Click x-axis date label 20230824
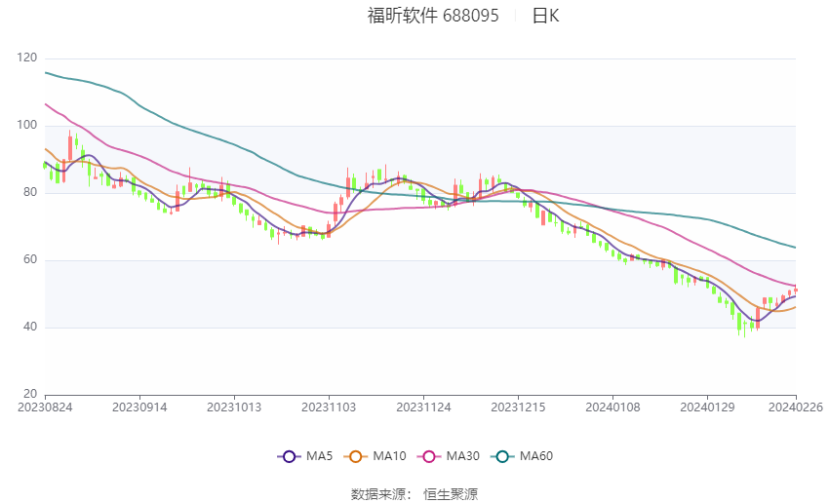 tap(45, 407)
